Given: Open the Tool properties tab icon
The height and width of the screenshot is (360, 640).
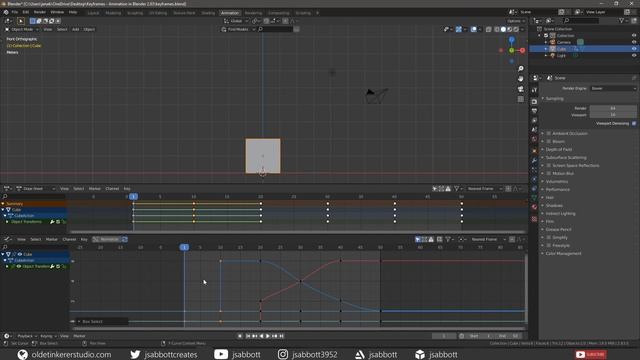Looking at the screenshot, I should pyautogui.click(x=534, y=90).
